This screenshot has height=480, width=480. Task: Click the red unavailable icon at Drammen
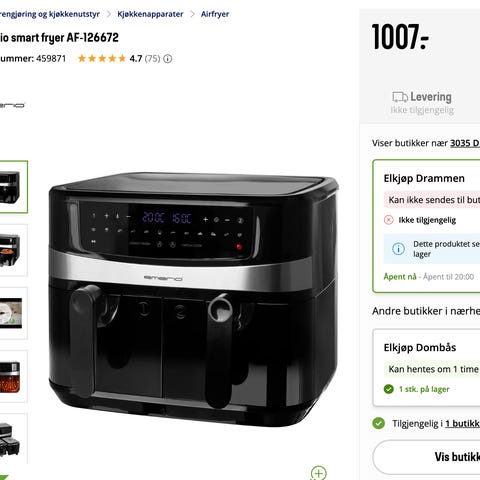pos(389,220)
